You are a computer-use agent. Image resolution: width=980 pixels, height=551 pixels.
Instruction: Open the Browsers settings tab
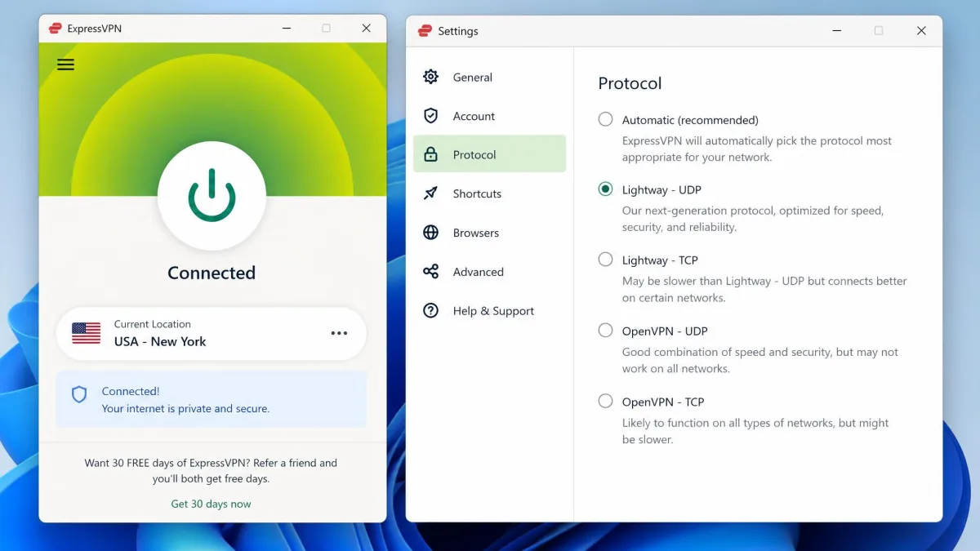[x=489, y=233]
